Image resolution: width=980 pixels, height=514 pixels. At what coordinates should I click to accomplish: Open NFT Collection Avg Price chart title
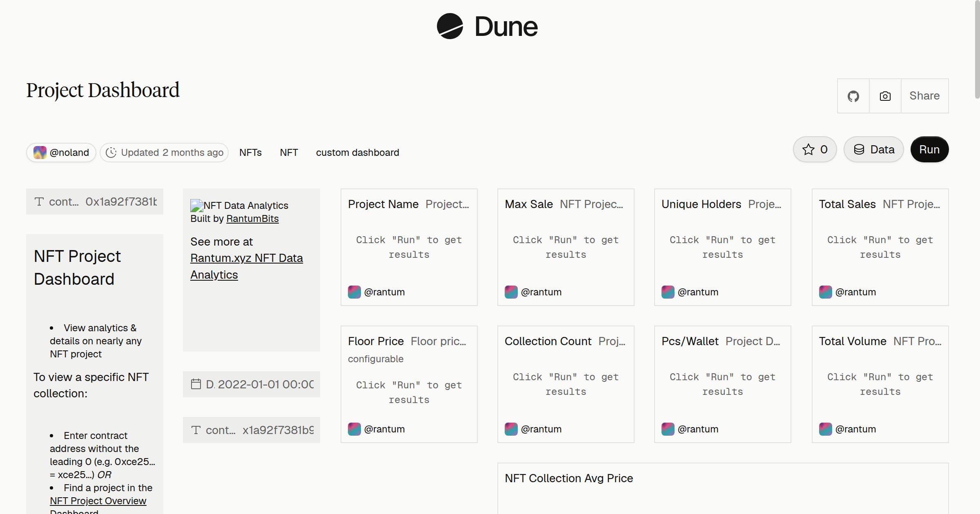coord(569,478)
